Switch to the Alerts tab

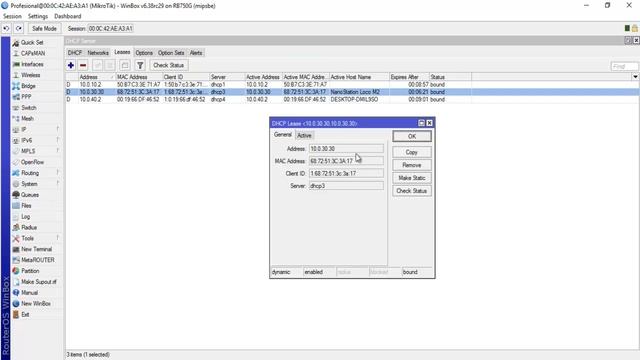click(196, 53)
